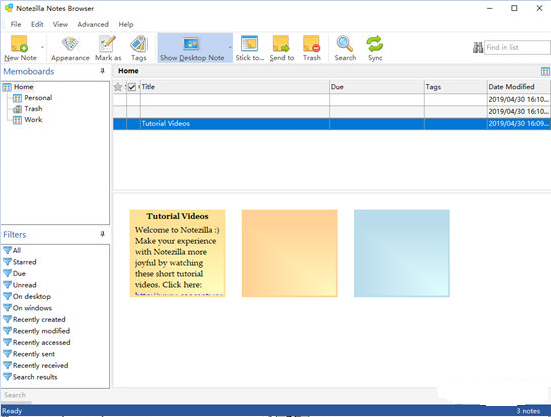Viewport: 551px width, 417px height.
Task: Toggle the checkbox column header
Action: coord(132,87)
